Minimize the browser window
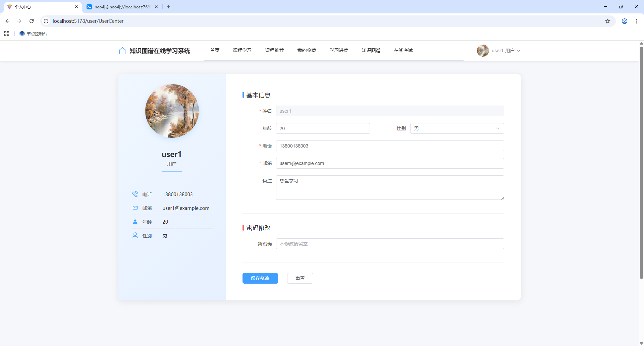The image size is (644, 346). tap(605, 7)
